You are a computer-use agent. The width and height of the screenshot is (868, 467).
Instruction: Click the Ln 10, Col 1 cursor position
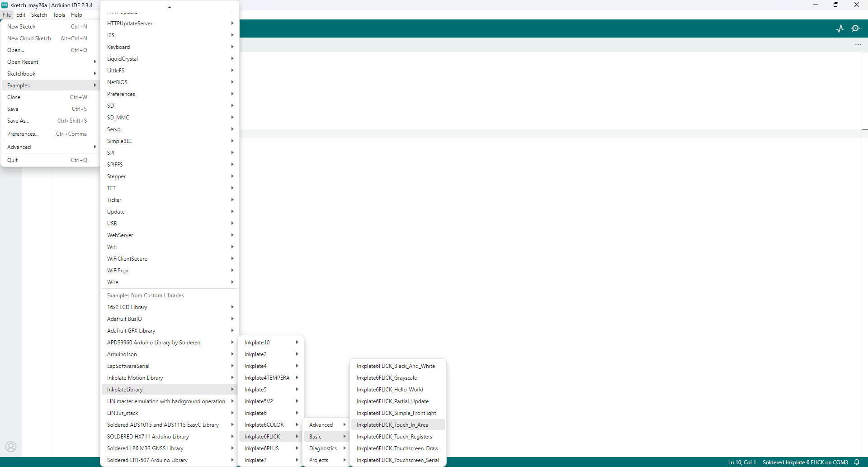click(742, 462)
